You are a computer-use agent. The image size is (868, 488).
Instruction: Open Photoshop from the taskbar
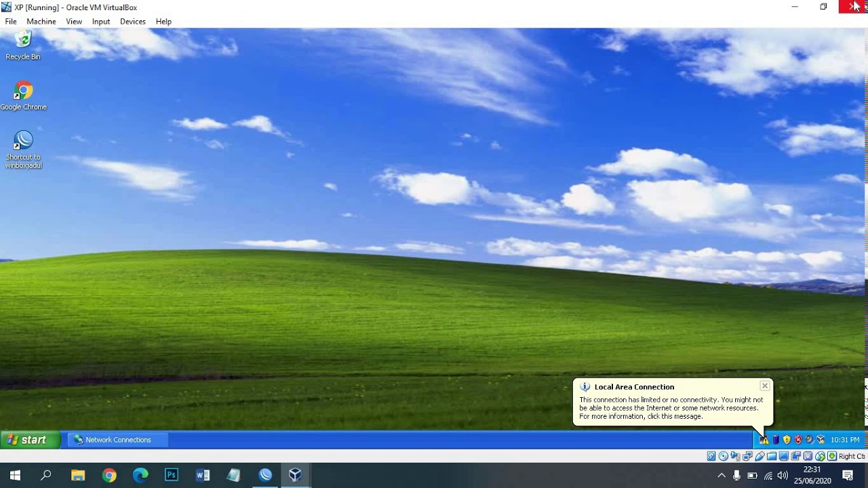click(x=172, y=475)
